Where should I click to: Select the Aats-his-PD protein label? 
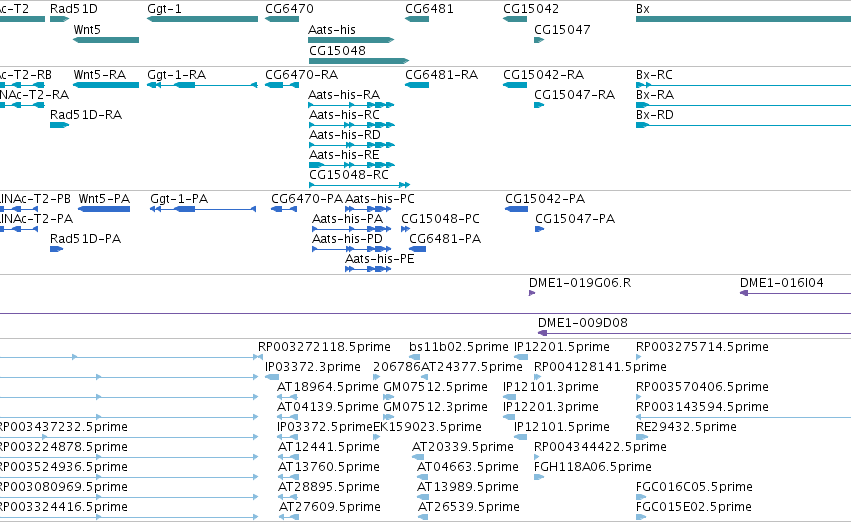click(x=347, y=239)
